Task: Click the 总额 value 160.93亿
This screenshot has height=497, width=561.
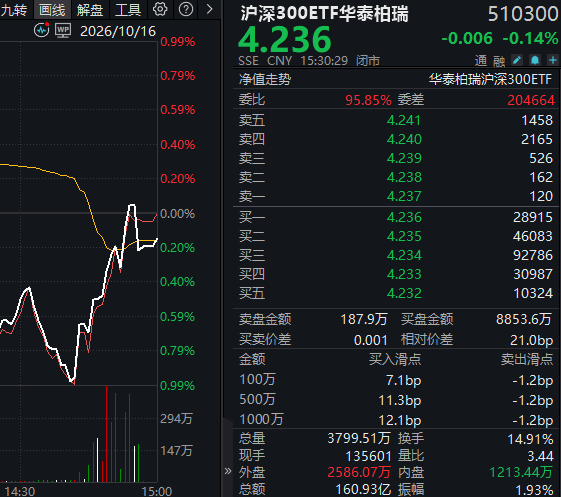Action: [363, 489]
